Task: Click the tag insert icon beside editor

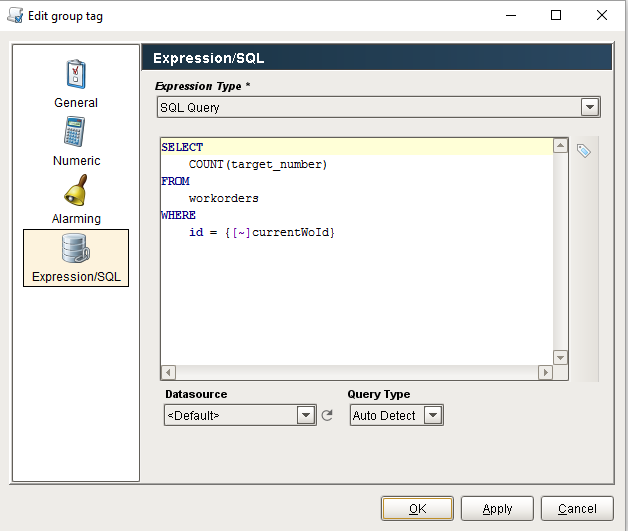Action: [x=584, y=151]
